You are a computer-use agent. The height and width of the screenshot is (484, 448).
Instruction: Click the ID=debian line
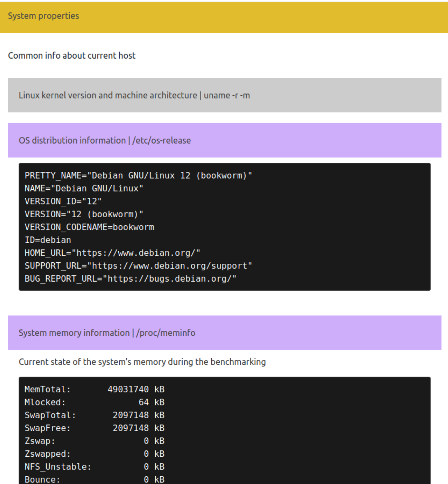pos(48,240)
